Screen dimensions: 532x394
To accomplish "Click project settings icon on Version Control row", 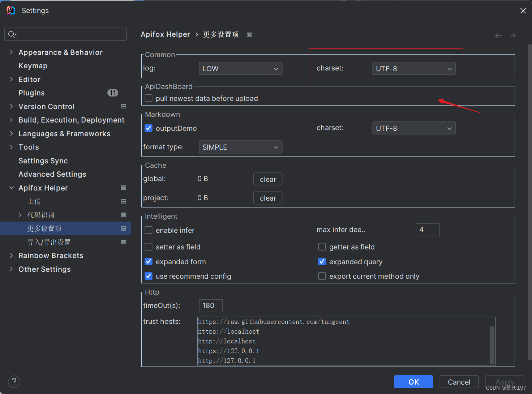I will point(123,106).
